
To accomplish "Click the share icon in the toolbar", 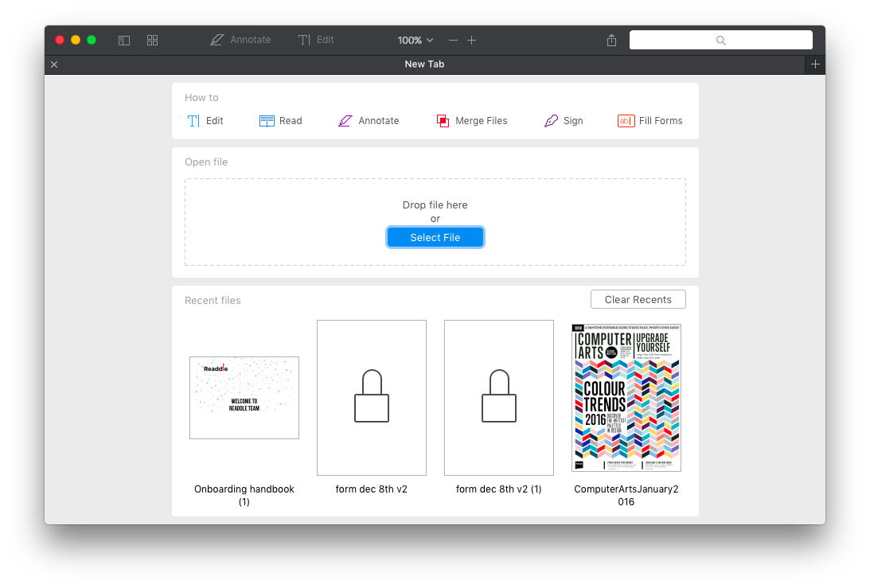I will 611,40.
